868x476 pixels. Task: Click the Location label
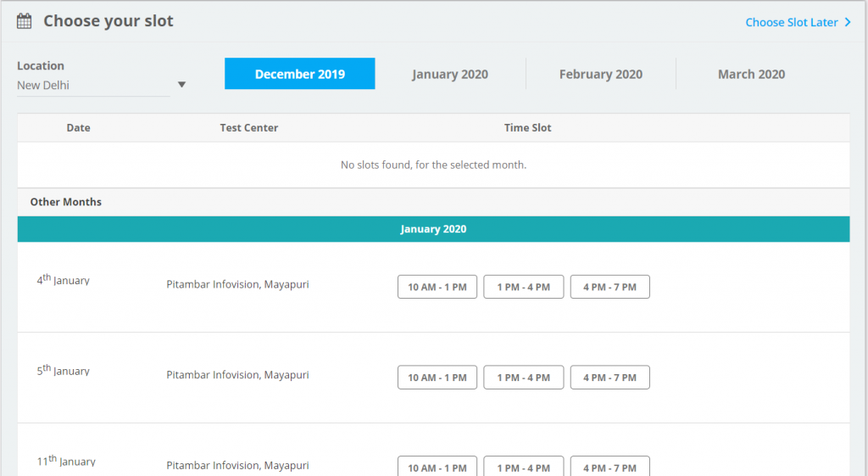click(x=41, y=65)
